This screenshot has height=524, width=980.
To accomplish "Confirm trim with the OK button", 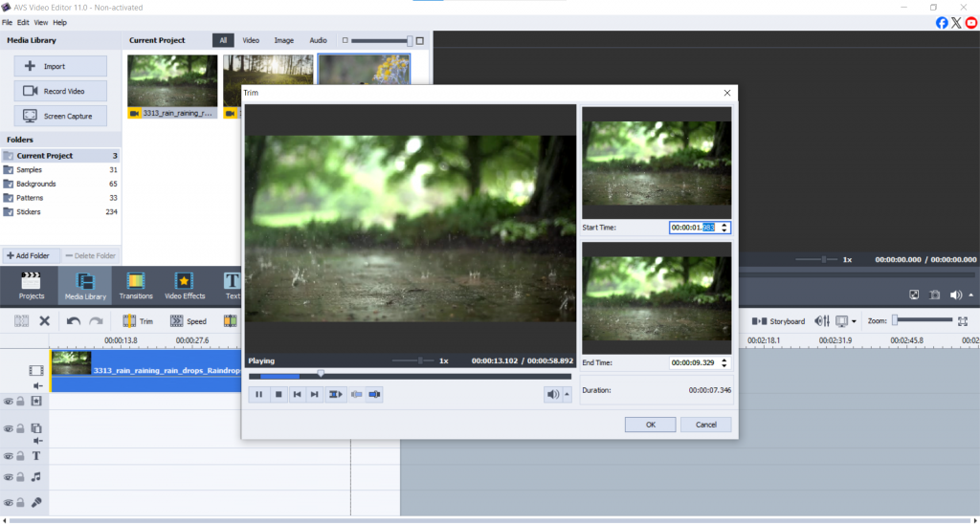I will click(650, 425).
